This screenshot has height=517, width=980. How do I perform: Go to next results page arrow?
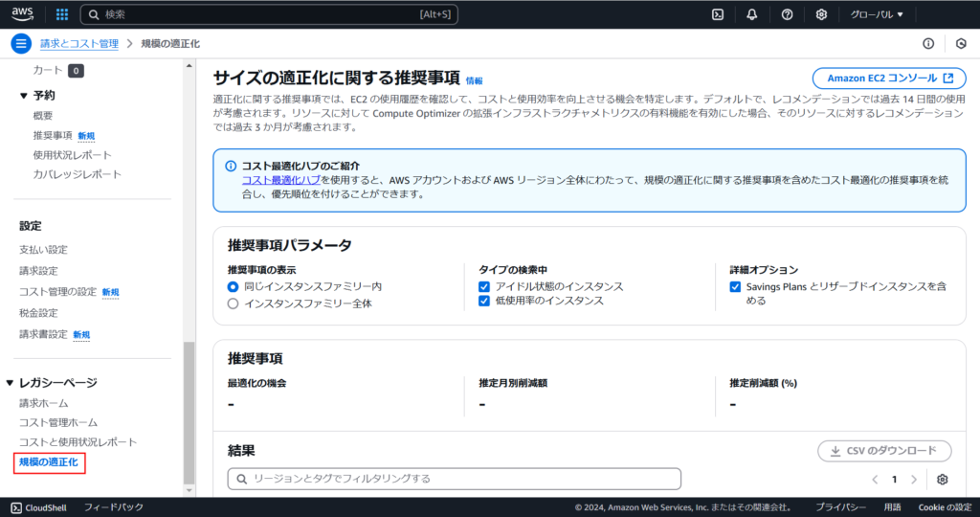(914, 479)
